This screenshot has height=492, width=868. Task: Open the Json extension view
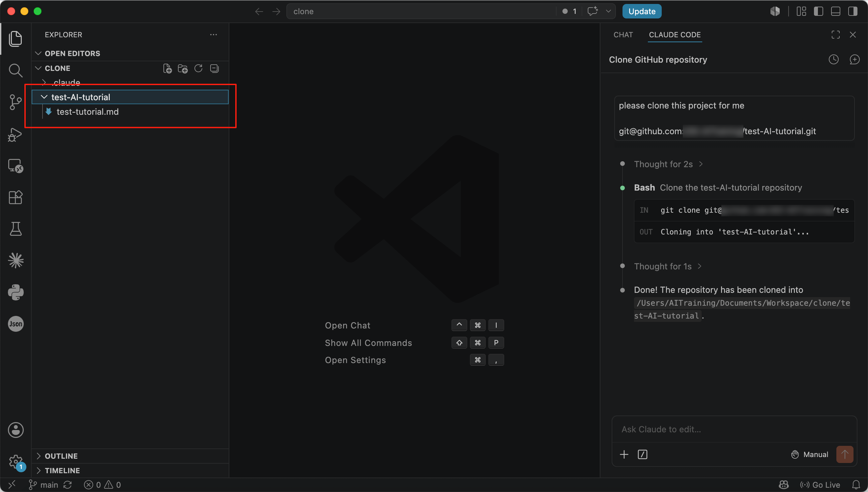click(x=15, y=324)
